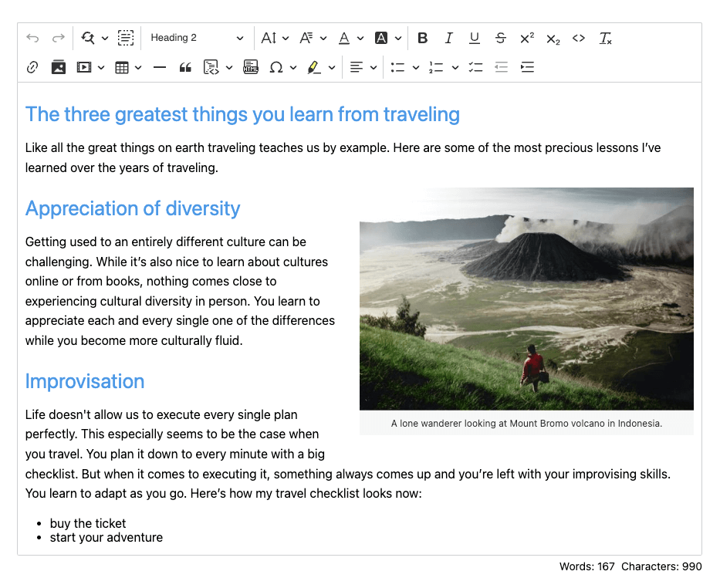Click the To-do list icon
The height and width of the screenshot is (588, 720).
(475, 67)
